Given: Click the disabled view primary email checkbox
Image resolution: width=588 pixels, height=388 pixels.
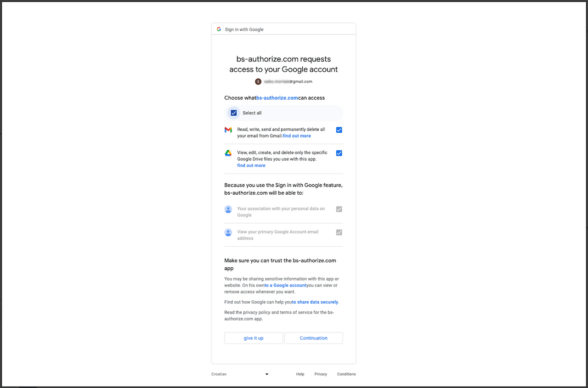Looking at the screenshot, I should (x=339, y=232).
